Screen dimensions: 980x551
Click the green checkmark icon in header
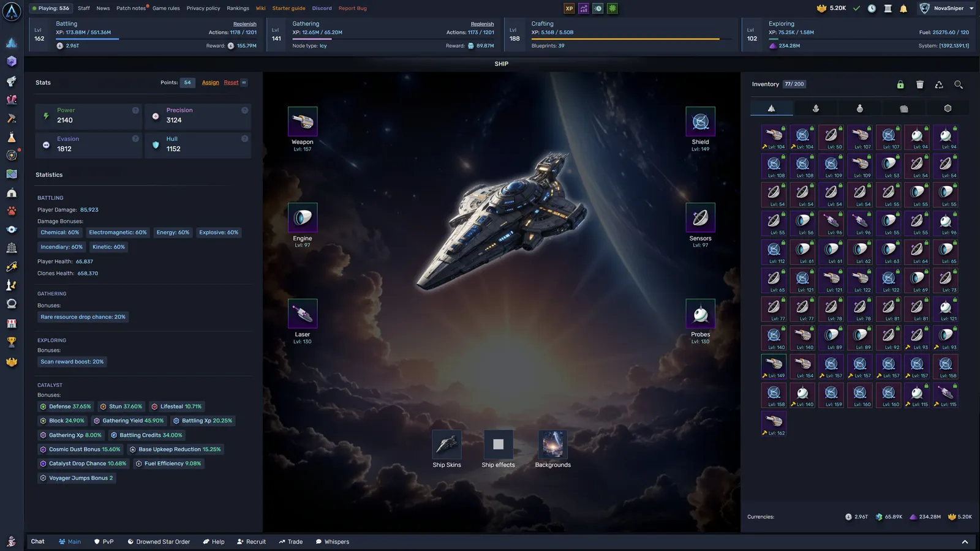(x=856, y=9)
